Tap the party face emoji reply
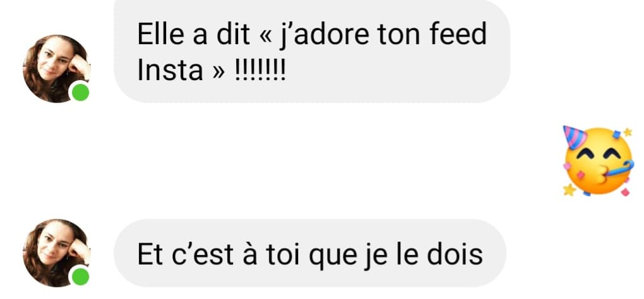Viewport: 644px width, 299px height. coord(598,161)
